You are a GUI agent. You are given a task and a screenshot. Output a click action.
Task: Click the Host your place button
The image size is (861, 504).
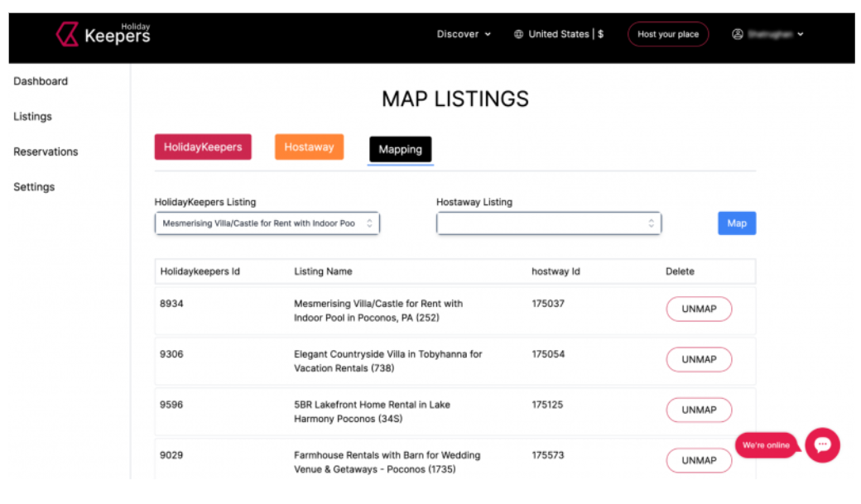[x=668, y=34]
